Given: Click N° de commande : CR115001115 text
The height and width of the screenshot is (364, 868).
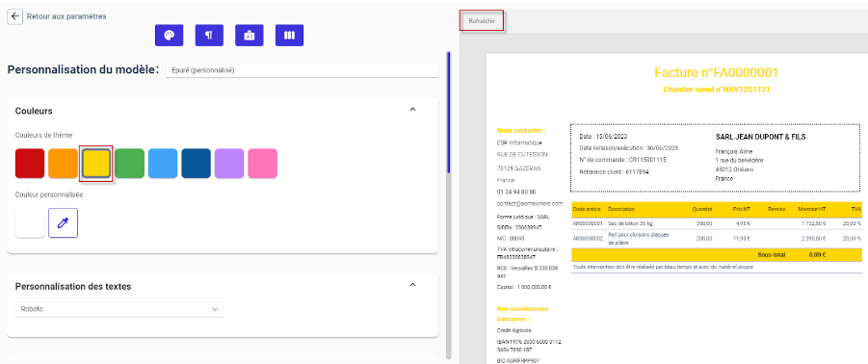Looking at the screenshot, I should pos(622,160).
